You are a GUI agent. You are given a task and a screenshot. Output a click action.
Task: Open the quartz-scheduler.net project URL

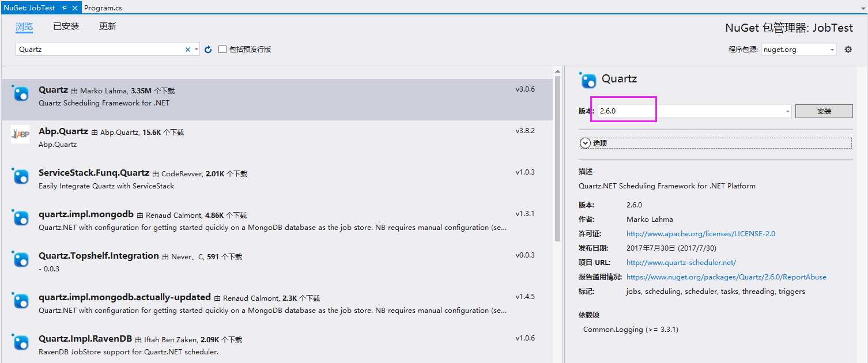pyautogui.click(x=681, y=263)
